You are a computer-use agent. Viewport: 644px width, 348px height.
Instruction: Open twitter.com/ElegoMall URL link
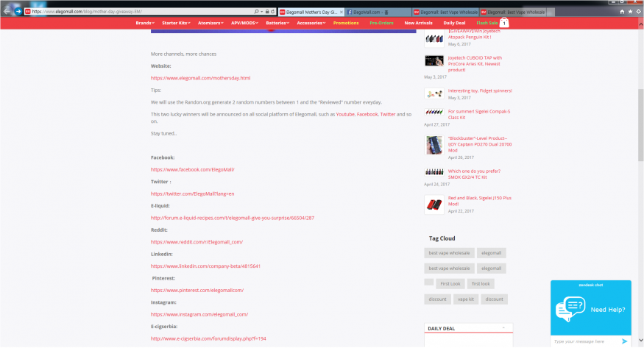click(x=192, y=193)
